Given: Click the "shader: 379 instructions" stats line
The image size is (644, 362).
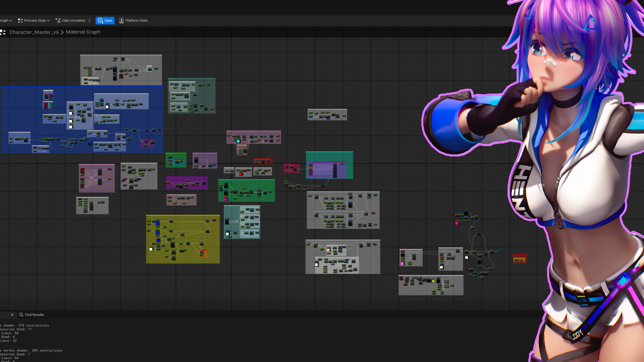Looking at the screenshot, I should click(25, 325).
